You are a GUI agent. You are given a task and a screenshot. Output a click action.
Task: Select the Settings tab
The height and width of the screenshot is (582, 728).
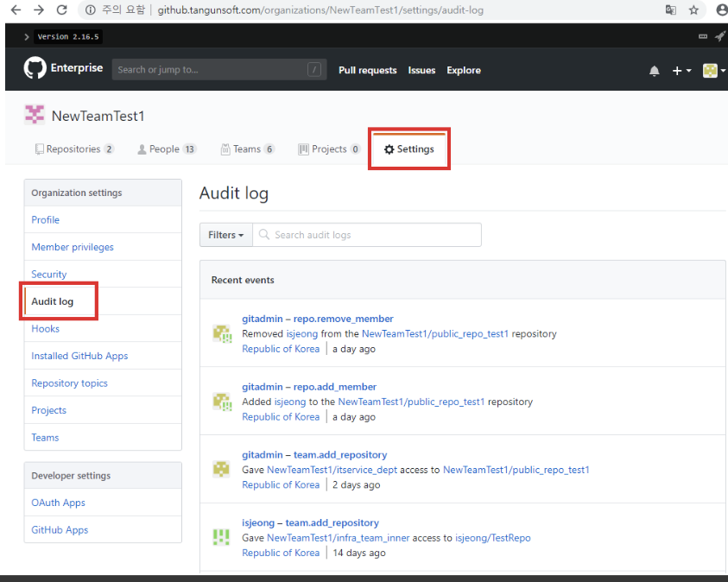point(409,149)
